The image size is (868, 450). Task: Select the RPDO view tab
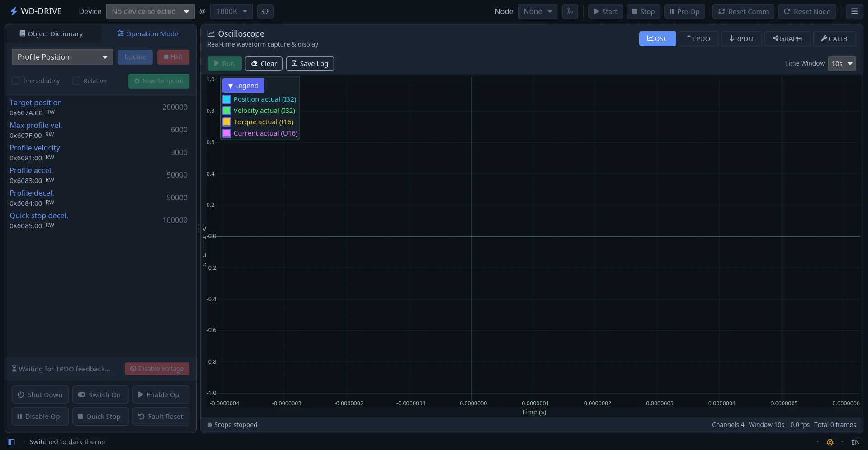pos(741,38)
